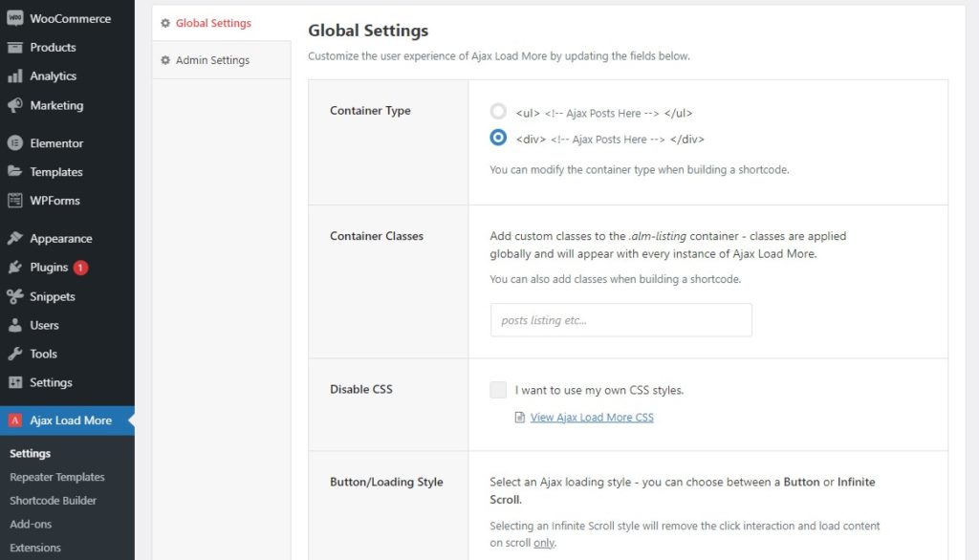Click the WooCommerce sidebar icon
Image resolution: width=979 pixels, height=560 pixels.
[x=15, y=18]
